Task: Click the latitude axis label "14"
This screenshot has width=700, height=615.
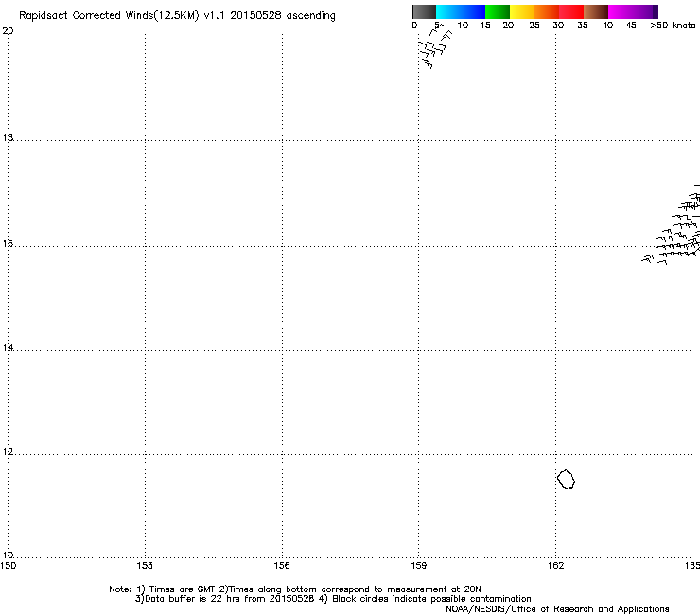Action: click(x=8, y=347)
